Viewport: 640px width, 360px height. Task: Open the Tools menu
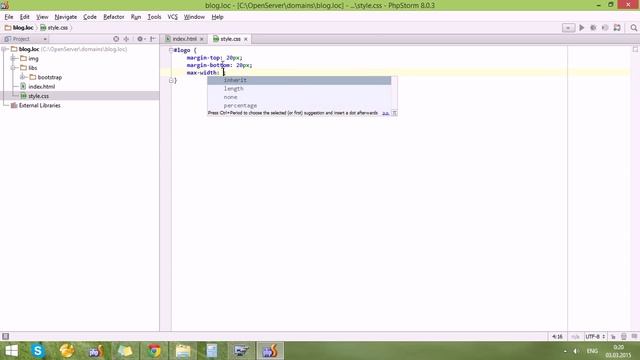(154, 17)
